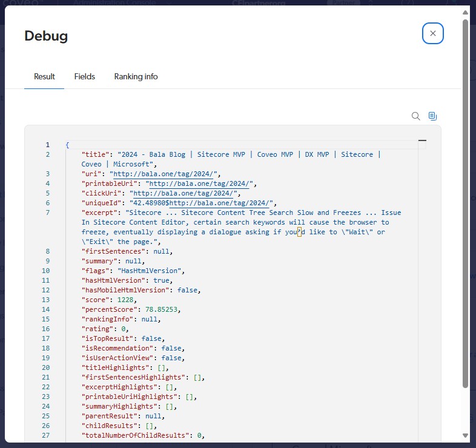Click the "firstSentences" key
476x448 pixels.
pos(113,251)
